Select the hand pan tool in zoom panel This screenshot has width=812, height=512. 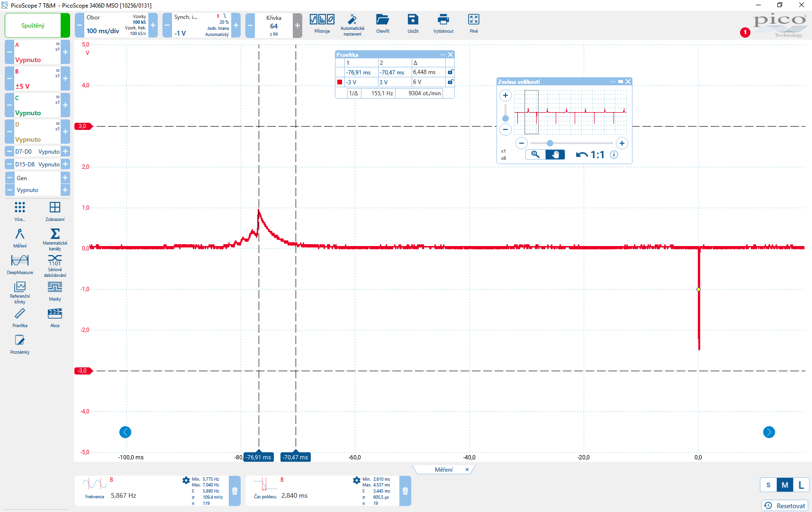click(x=555, y=155)
